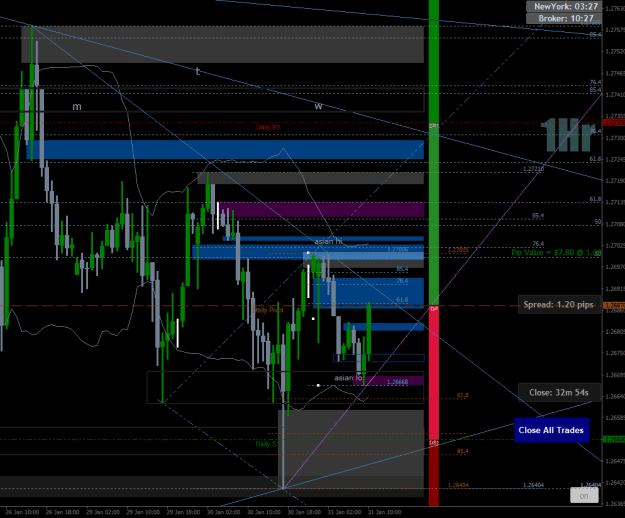Click the 'Daily R1' pivot label
This screenshot has width=625, height=518.
[x=268, y=127]
